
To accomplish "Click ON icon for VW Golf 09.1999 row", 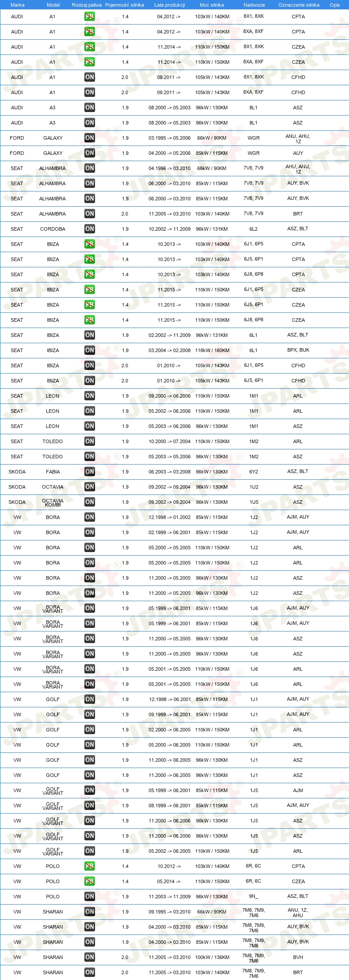I will [x=90, y=714].
